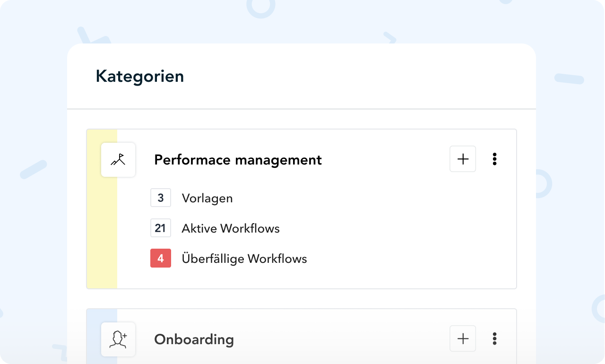Open the three-dot menu for Onboarding
This screenshot has width=605, height=364.
(x=494, y=338)
